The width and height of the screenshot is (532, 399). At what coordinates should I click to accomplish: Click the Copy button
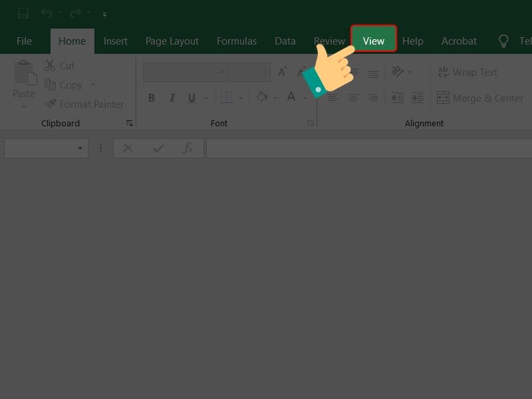pyautogui.click(x=64, y=85)
